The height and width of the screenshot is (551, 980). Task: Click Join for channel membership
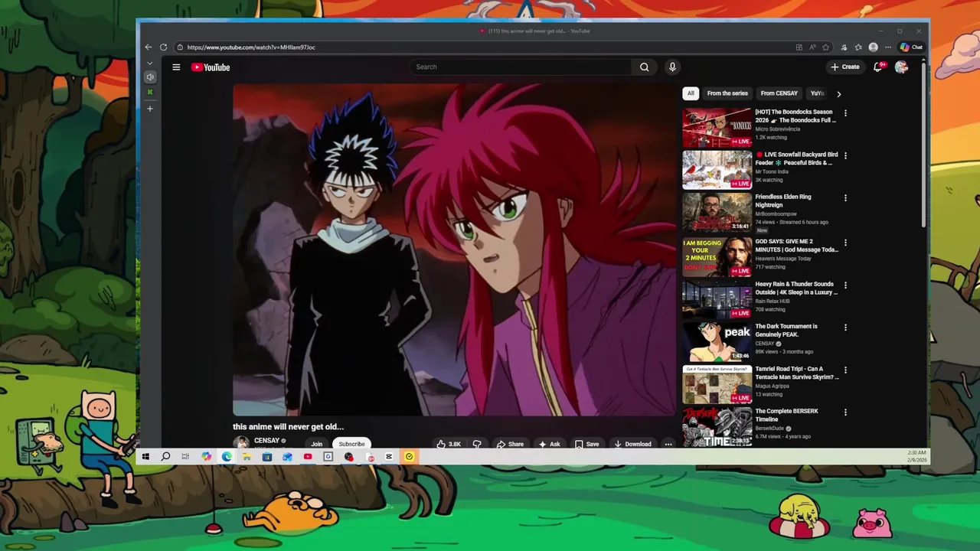[x=317, y=444]
